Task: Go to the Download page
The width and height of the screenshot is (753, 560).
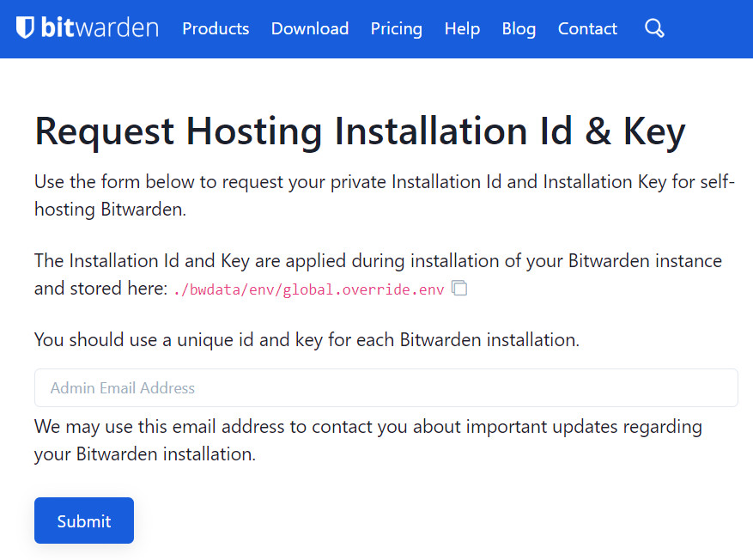Action: pyautogui.click(x=309, y=28)
